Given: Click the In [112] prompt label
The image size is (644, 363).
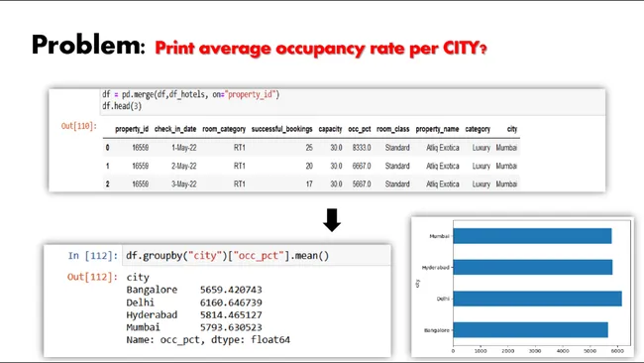Looking at the screenshot, I should [93, 256].
